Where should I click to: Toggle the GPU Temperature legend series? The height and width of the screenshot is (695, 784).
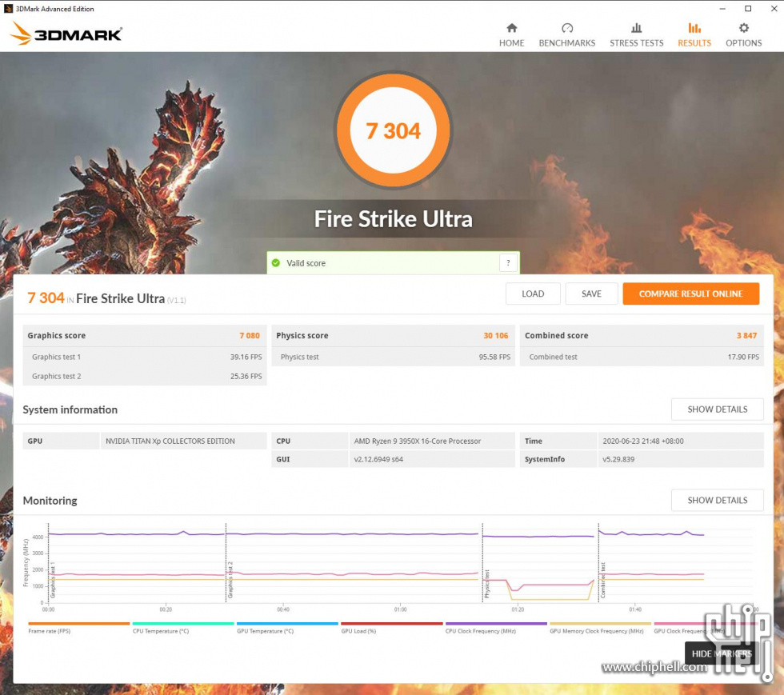point(287,628)
